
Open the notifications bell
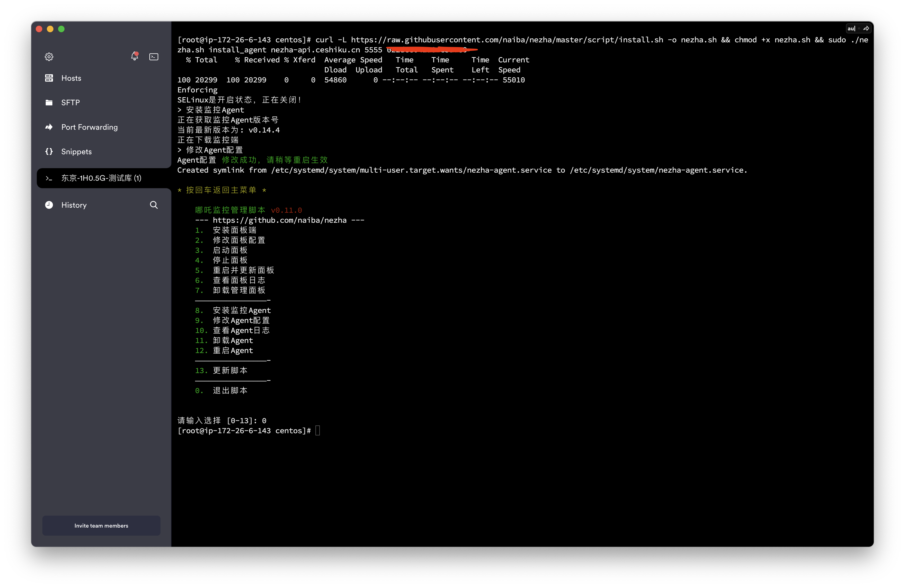click(x=134, y=57)
